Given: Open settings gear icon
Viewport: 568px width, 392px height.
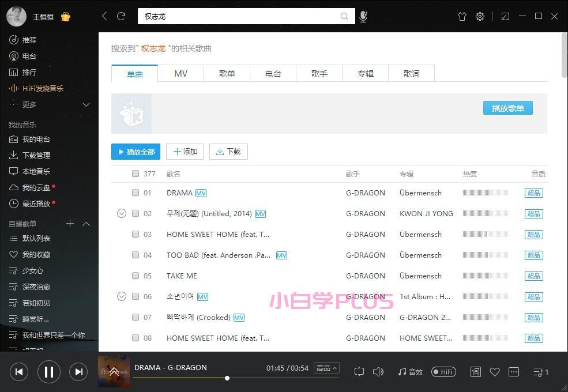Looking at the screenshot, I should click(x=480, y=16).
